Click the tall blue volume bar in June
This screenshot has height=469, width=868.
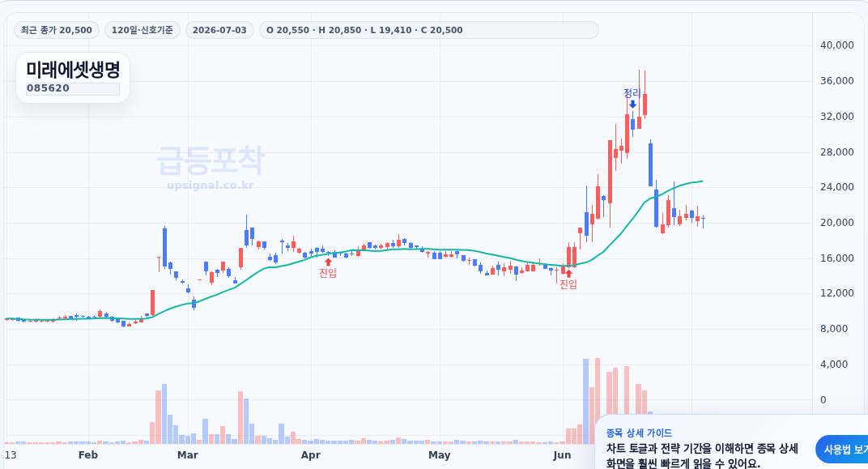(585, 402)
